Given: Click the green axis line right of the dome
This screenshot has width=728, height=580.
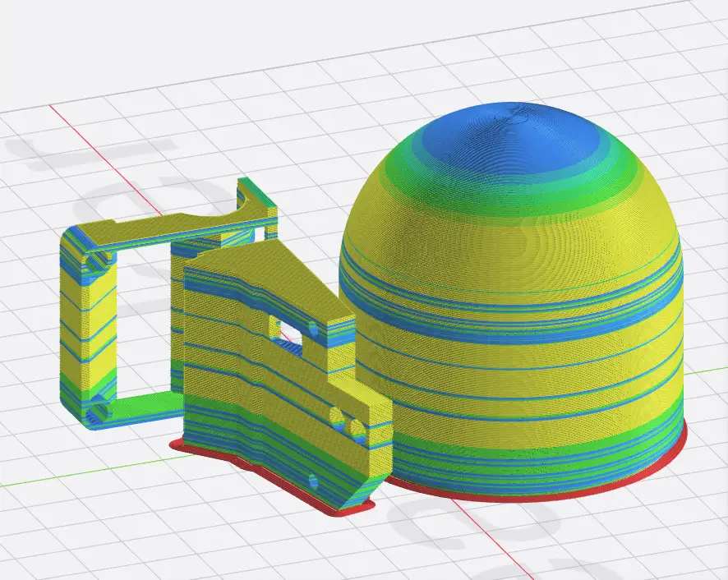Looking at the screenshot, I should click(707, 370).
